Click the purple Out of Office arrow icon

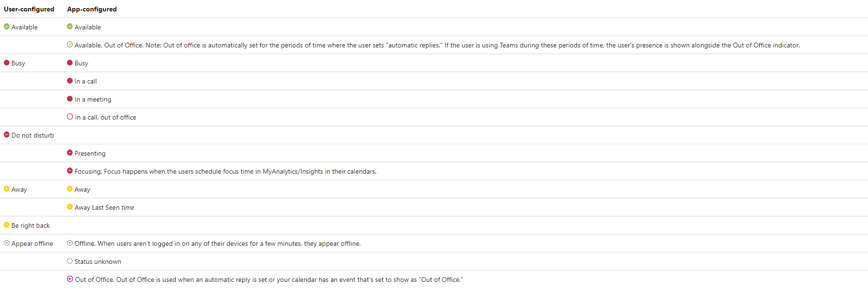click(x=70, y=279)
